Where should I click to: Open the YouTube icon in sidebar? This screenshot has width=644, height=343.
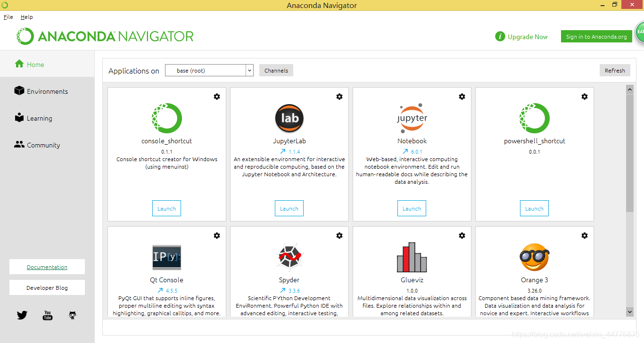pos(48,315)
